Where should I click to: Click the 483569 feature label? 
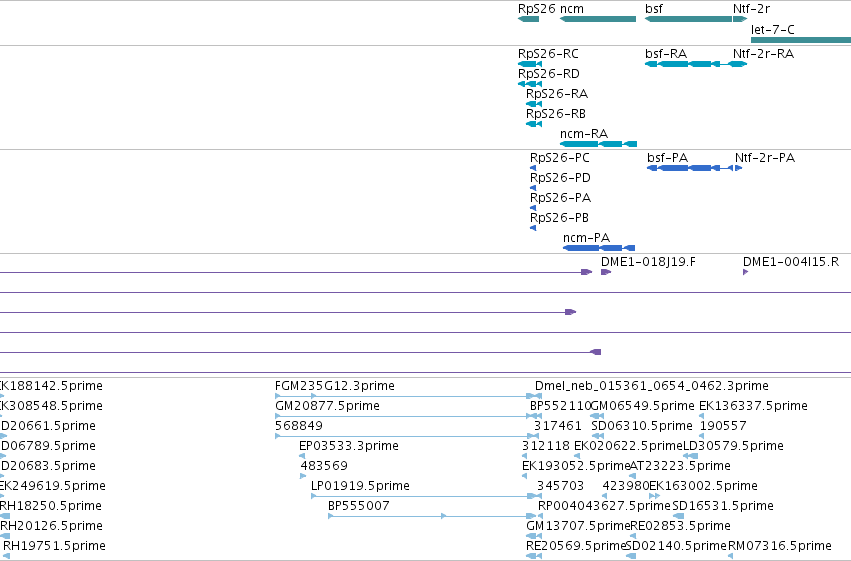click(x=324, y=466)
